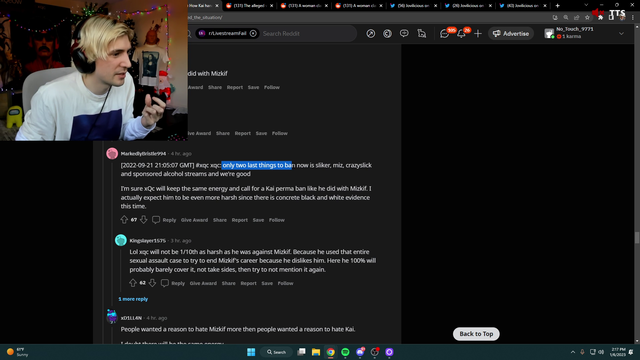
Task: Follow the 'did with Mizkif' comment
Action: point(272,87)
